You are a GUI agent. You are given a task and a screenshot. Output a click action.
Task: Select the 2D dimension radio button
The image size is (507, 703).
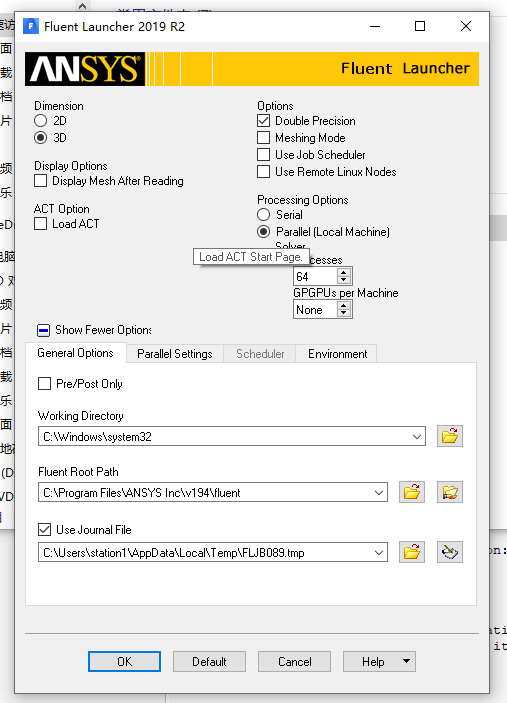(x=41, y=121)
